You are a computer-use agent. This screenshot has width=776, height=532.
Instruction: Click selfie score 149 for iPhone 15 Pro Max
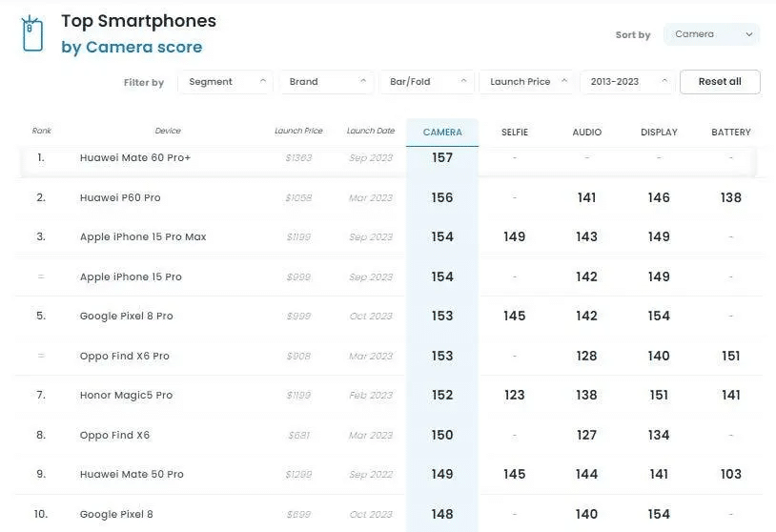pyautogui.click(x=515, y=236)
